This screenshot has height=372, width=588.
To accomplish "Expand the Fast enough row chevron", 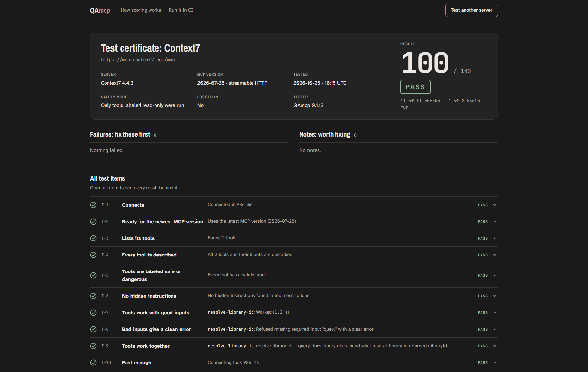I will tap(495, 363).
